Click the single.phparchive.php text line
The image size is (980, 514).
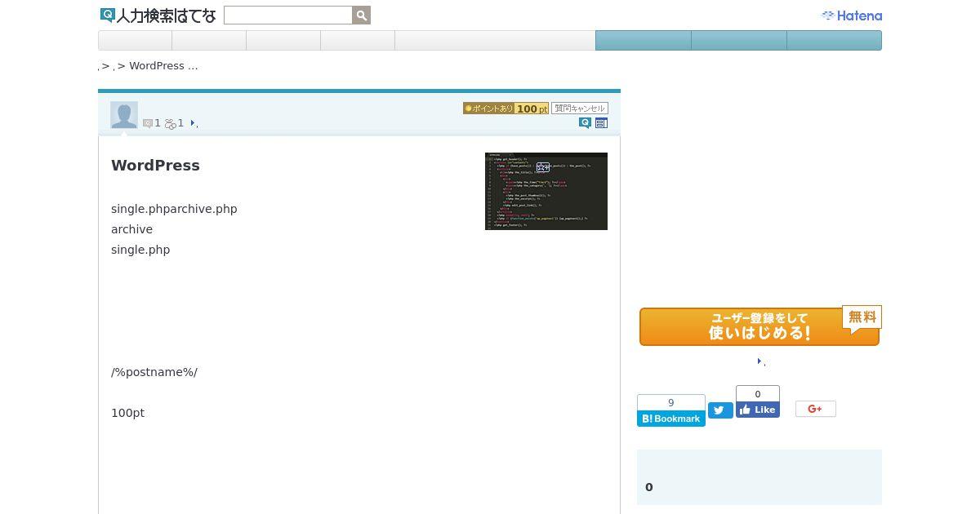click(174, 209)
